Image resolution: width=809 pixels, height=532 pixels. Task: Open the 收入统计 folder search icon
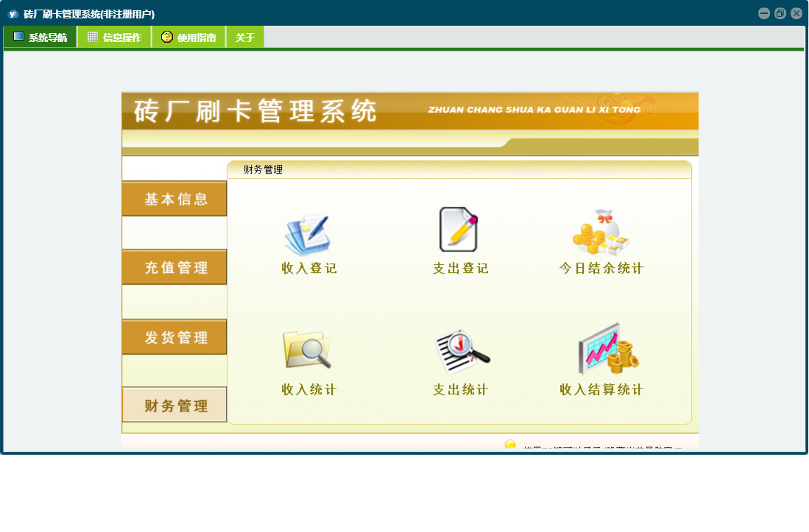[307, 350]
